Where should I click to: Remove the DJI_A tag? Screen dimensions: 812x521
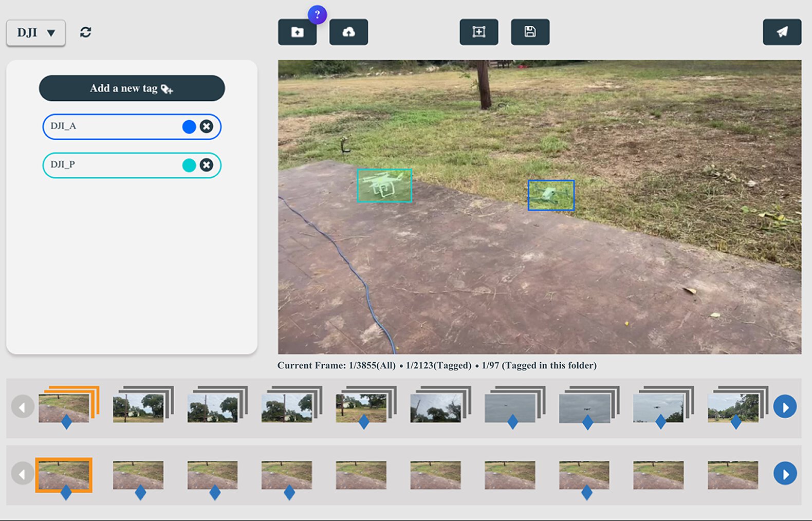pos(206,126)
